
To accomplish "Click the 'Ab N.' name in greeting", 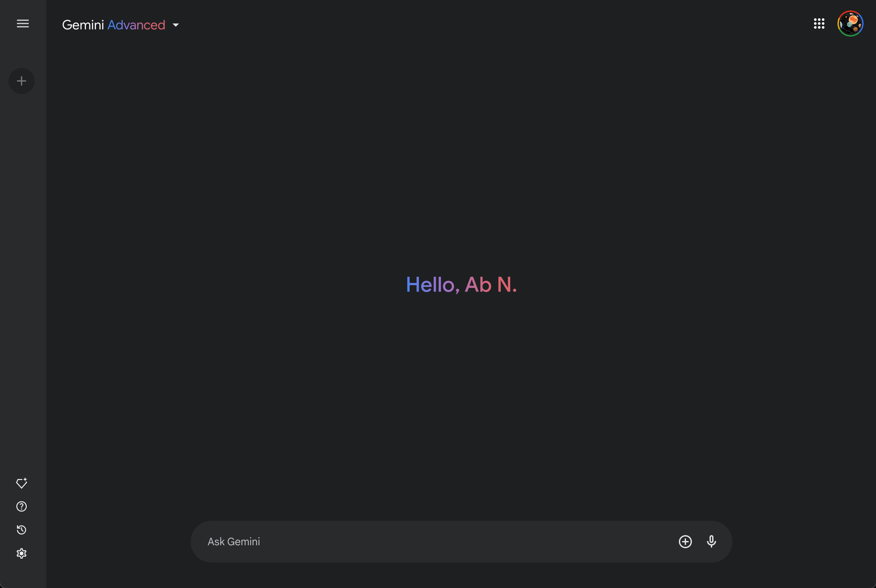I will point(491,285).
